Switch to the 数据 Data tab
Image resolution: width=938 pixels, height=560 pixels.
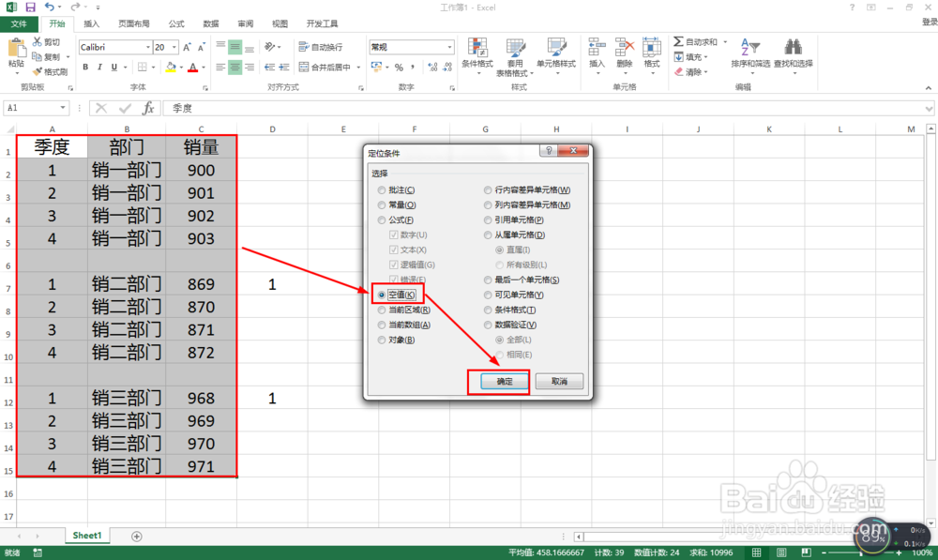210,24
